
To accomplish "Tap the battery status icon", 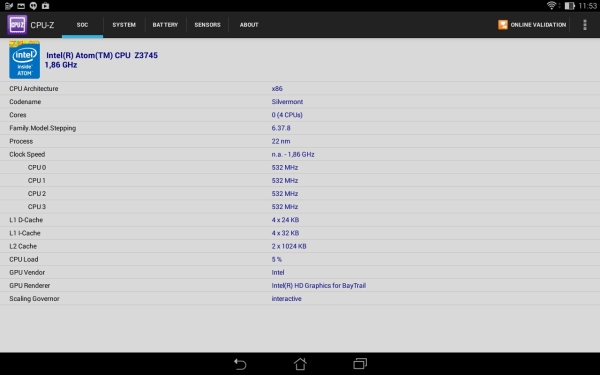I will point(569,6).
